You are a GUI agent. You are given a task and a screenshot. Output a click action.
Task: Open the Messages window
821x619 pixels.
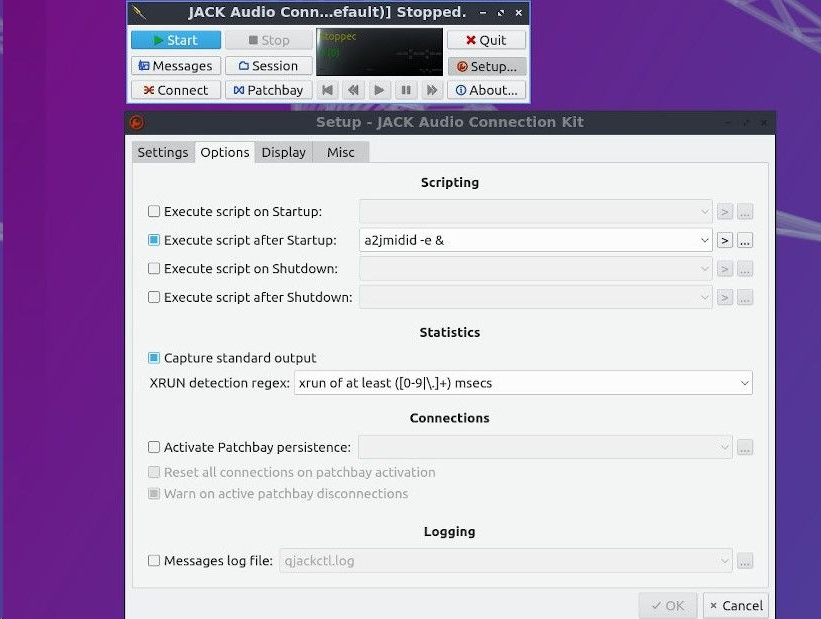(x=175, y=66)
